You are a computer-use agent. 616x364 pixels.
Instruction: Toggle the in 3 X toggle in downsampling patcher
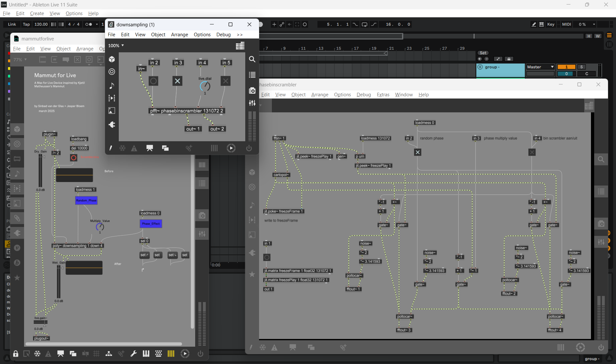click(x=177, y=81)
